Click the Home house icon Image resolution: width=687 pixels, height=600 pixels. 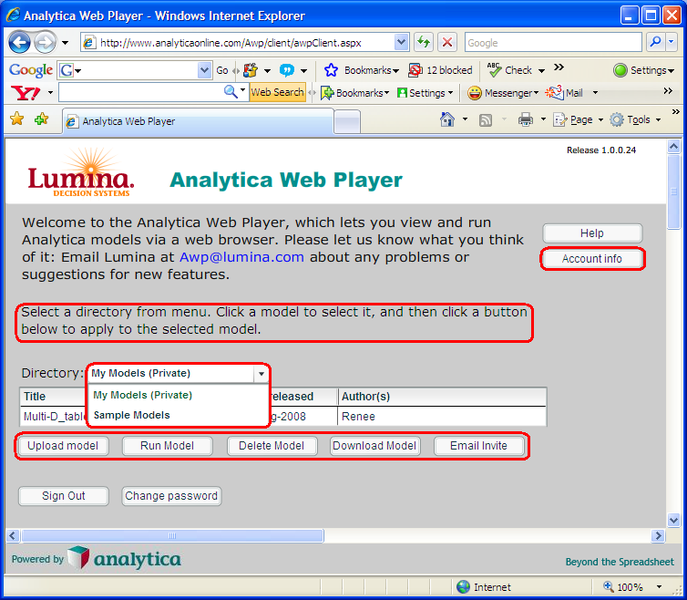[447, 119]
